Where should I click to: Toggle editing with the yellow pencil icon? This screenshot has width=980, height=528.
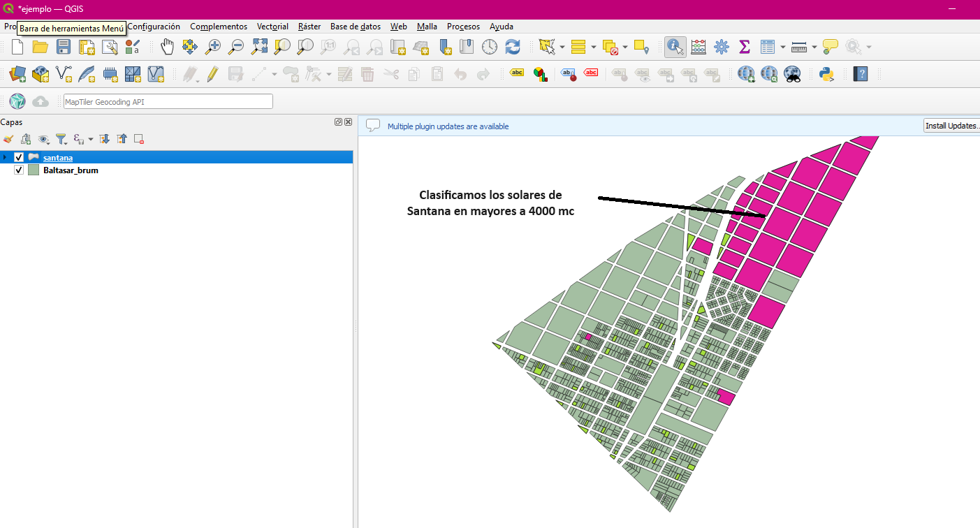coord(212,73)
